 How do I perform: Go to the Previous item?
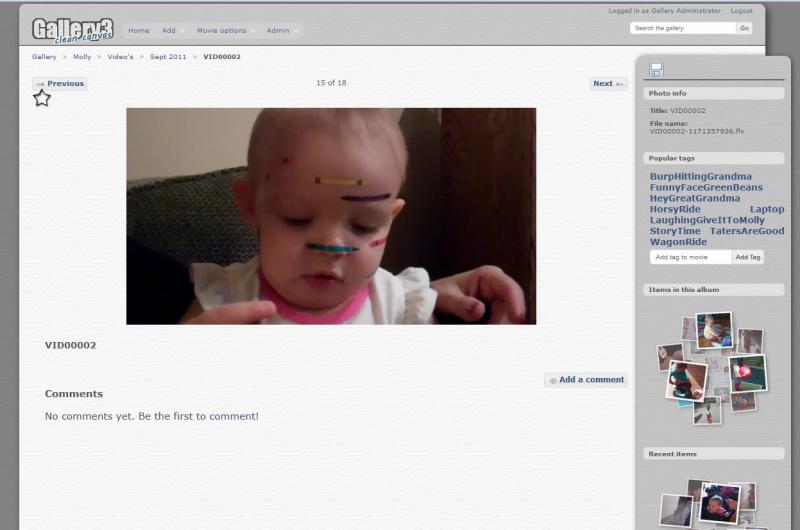[60, 84]
